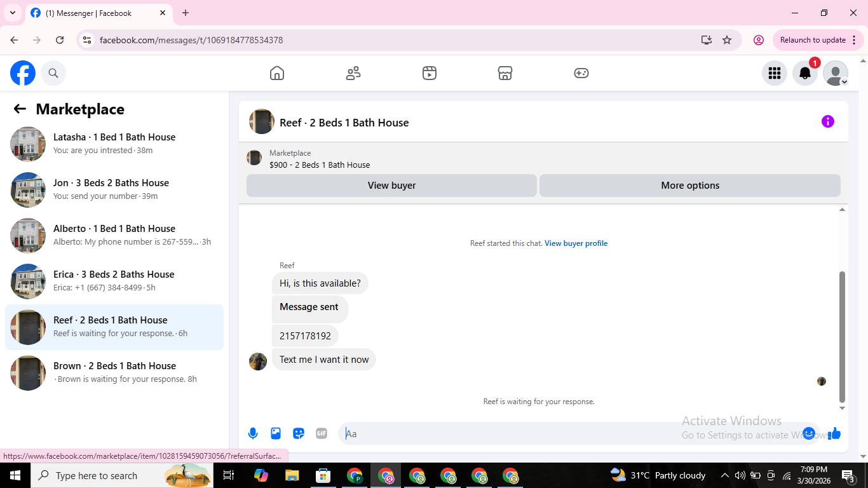Open Alberto 1 Bed 1 Bath House chat
This screenshot has height=488, width=868.
pyautogui.click(x=114, y=236)
